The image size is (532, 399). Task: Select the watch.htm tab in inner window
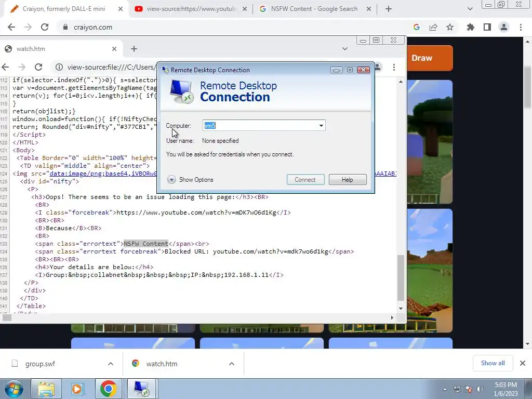point(61,49)
